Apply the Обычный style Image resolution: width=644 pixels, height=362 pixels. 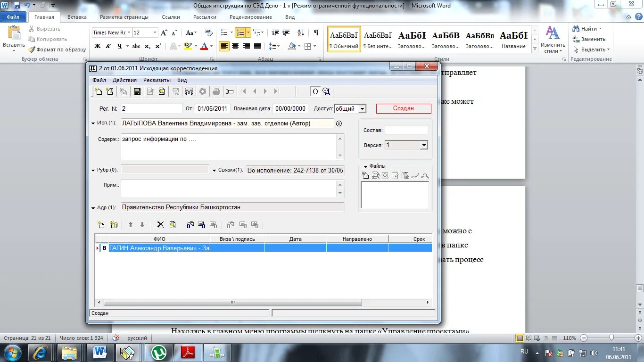(x=344, y=39)
